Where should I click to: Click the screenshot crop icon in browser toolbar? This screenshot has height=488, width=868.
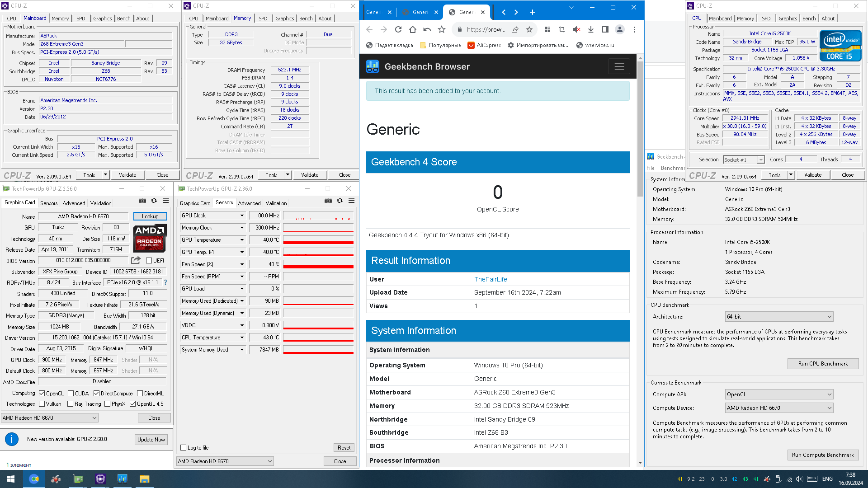click(562, 29)
